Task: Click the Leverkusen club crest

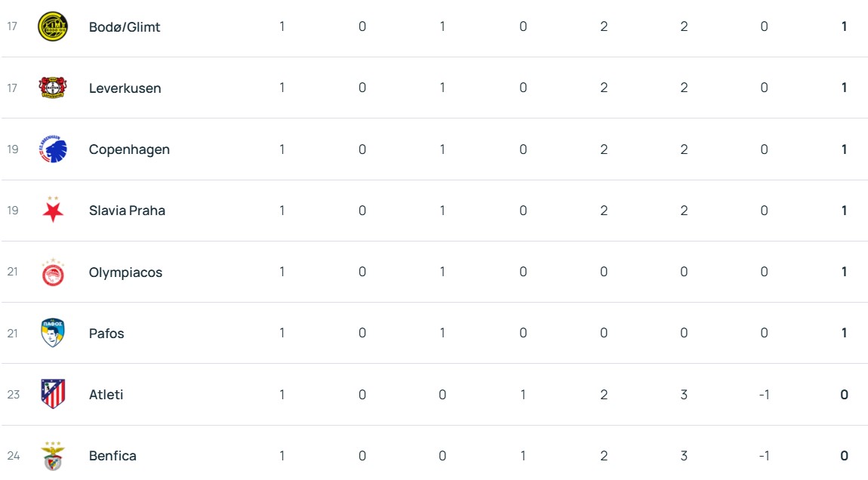Action: [53, 88]
